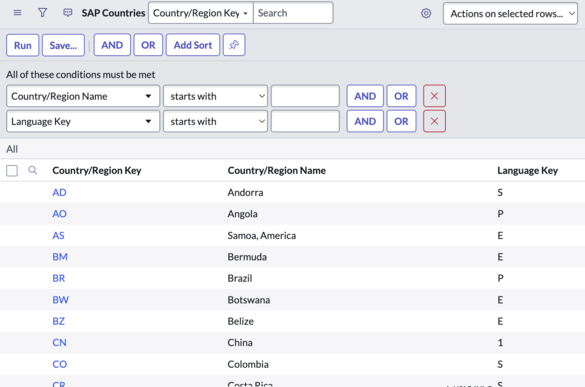
Task: Click value field for Country/Region Name condition
Action: (305, 96)
